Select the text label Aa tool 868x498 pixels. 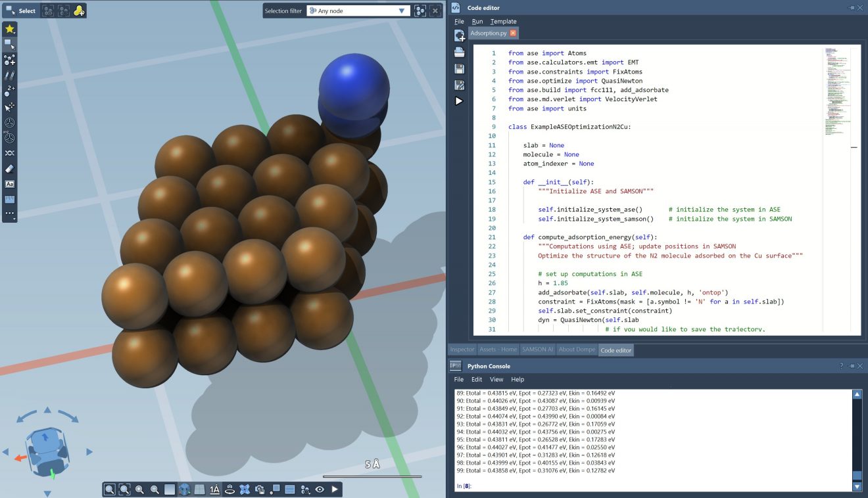click(x=10, y=185)
